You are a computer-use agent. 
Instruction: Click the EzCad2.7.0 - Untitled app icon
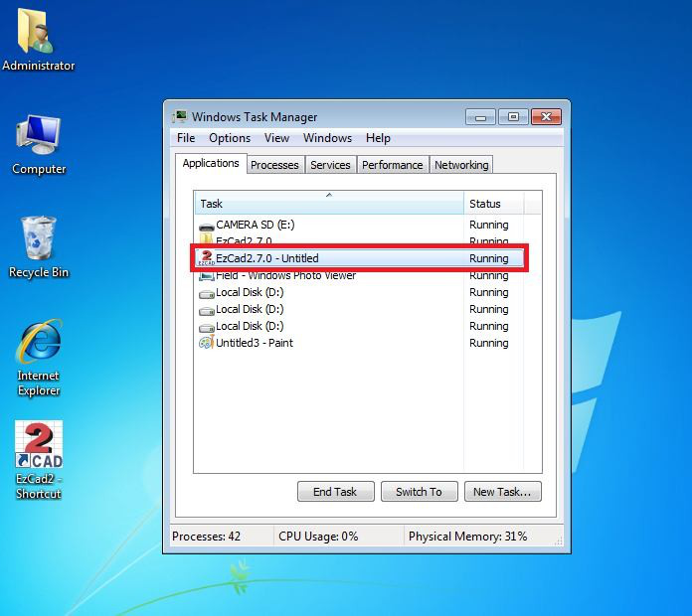coord(207,258)
